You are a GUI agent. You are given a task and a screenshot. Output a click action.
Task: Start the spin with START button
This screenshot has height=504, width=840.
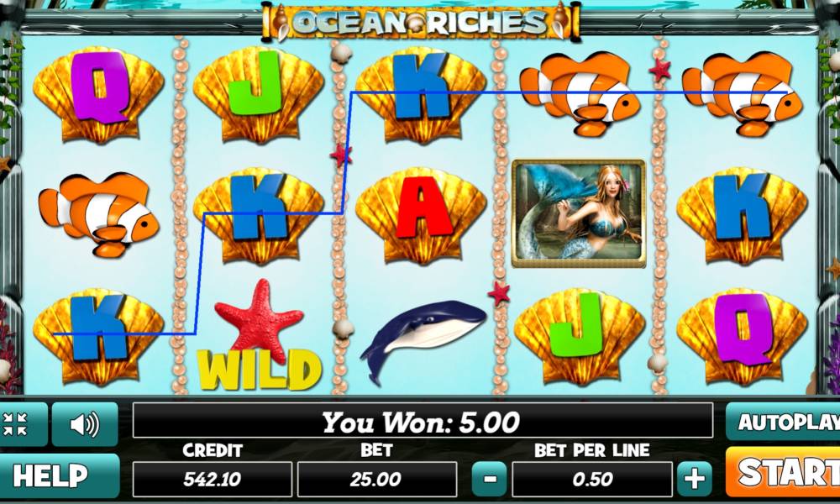(x=783, y=472)
